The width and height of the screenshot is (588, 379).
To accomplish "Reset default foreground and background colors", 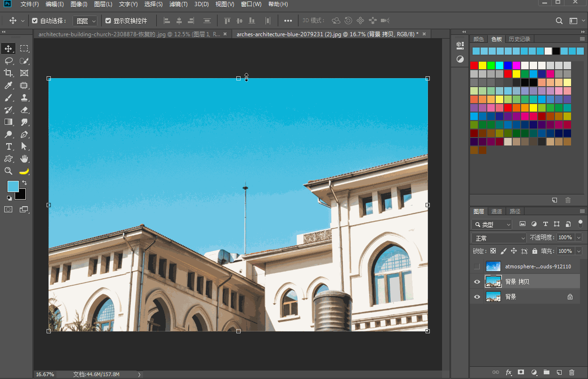I will [x=9, y=198].
